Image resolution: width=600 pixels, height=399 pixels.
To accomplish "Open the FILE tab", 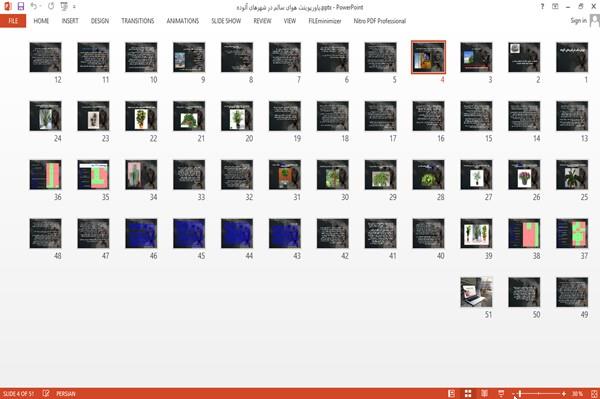I will (13, 21).
